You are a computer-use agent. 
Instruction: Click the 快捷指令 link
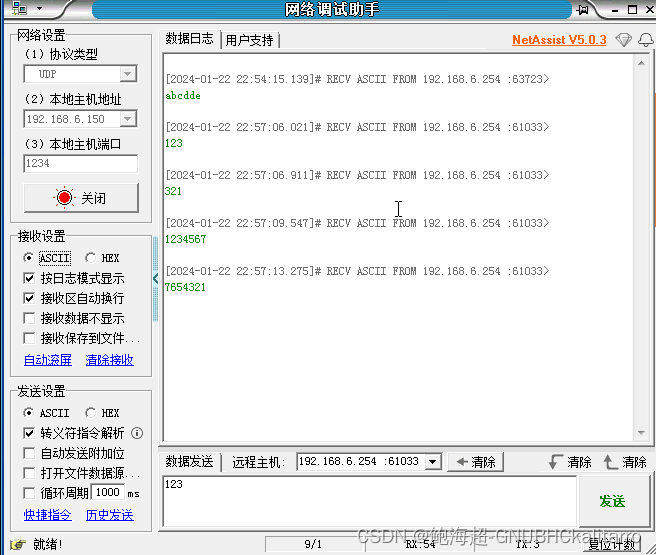pyautogui.click(x=48, y=515)
